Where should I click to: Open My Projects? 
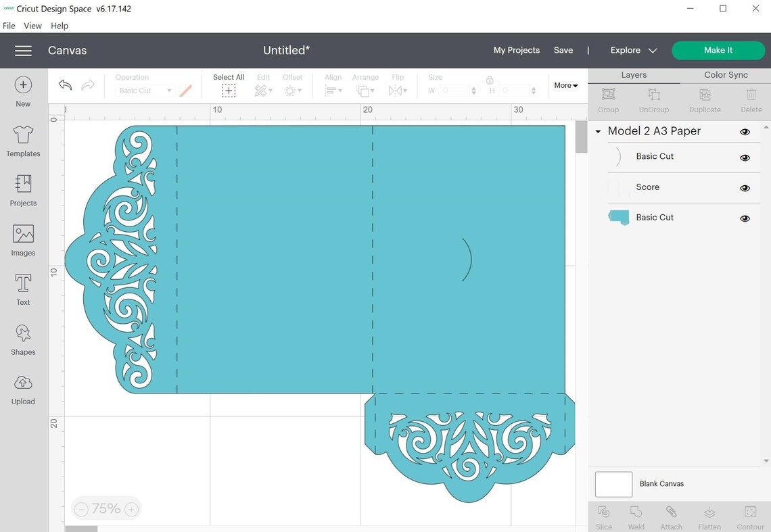[x=516, y=50]
